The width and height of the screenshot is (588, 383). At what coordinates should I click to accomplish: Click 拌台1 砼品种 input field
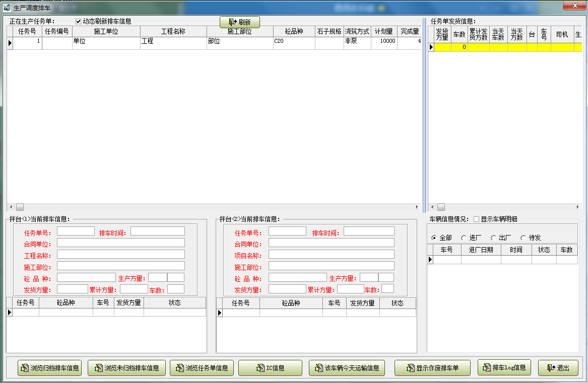click(x=86, y=277)
